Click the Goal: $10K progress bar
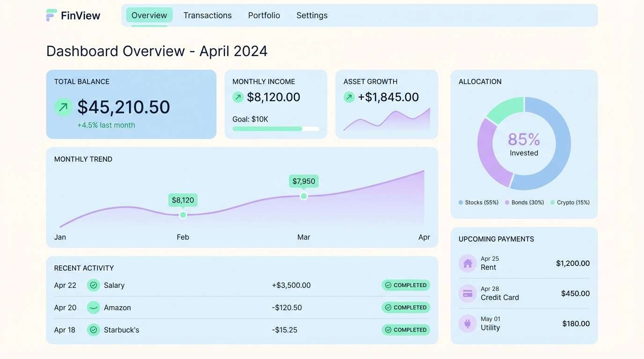This screenshot has height=359, width=644. pos(276,129)
